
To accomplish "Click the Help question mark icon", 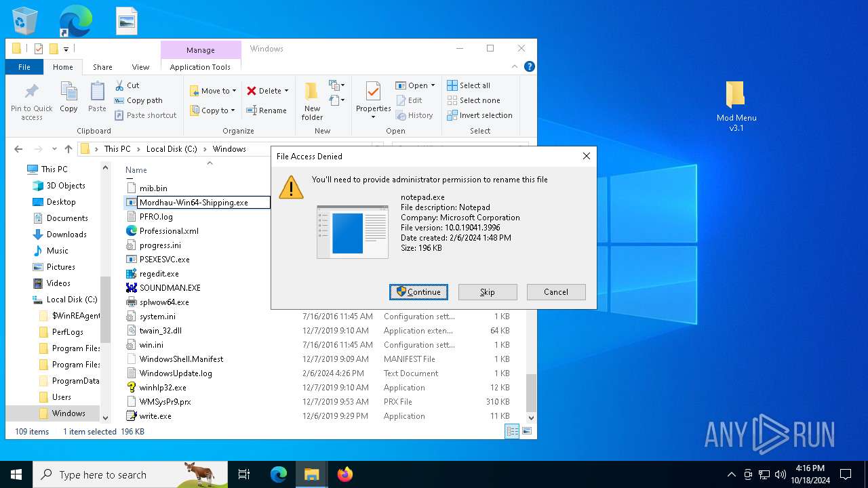I will tap(530, 66).
